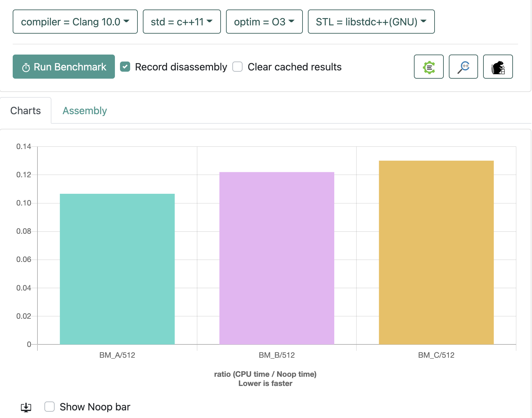Open std = c++11 dropdown

point(182,22)
